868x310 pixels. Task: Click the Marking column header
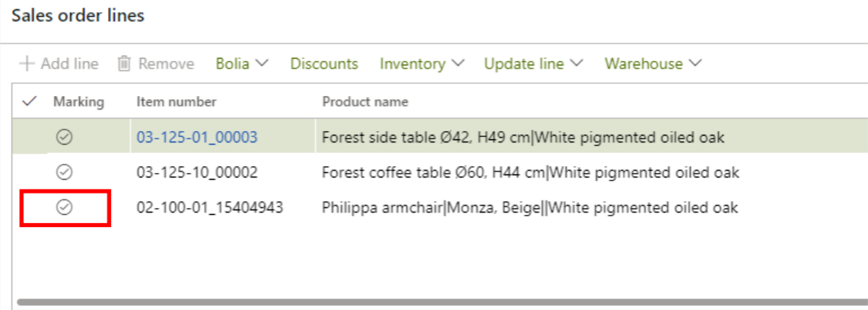point(78,102)
